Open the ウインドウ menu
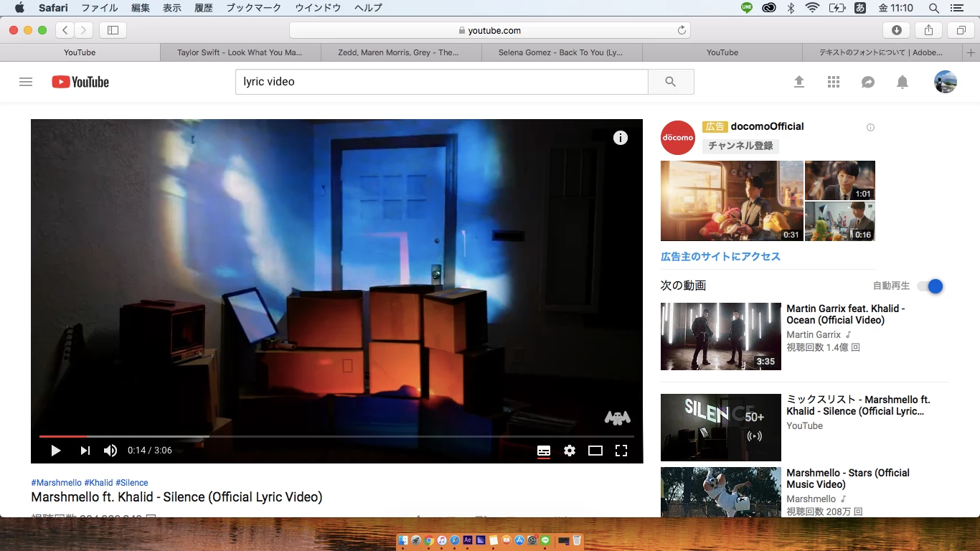980x551 pixels. click(x=319, y=8)
